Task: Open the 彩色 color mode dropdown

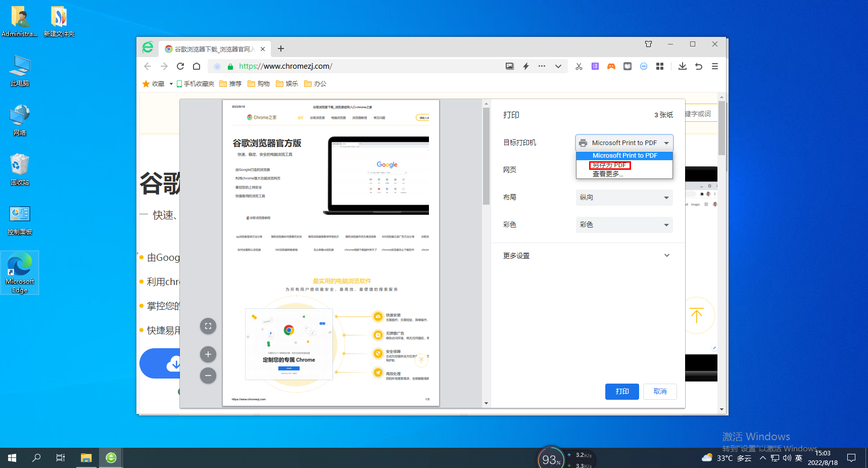Action: point(624,225)
